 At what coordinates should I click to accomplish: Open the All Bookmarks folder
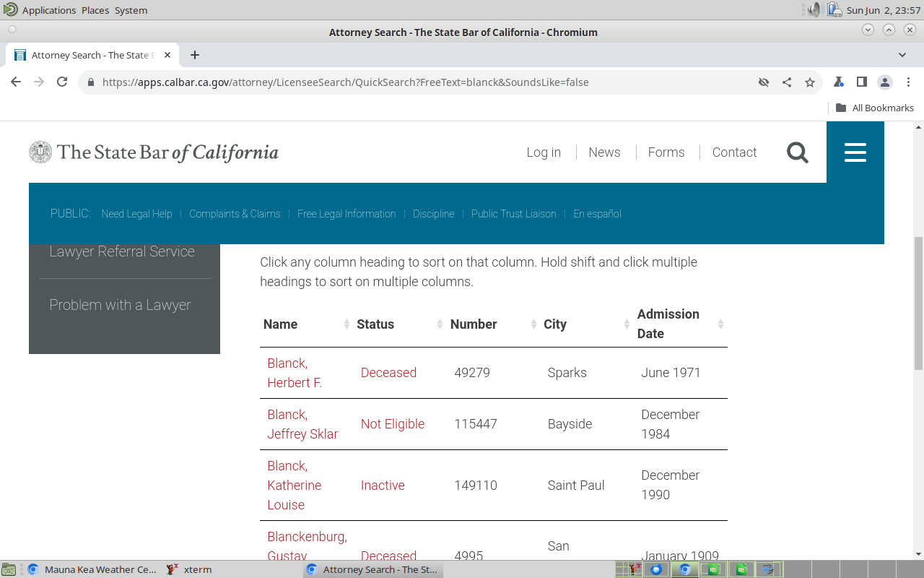(875, 108)
